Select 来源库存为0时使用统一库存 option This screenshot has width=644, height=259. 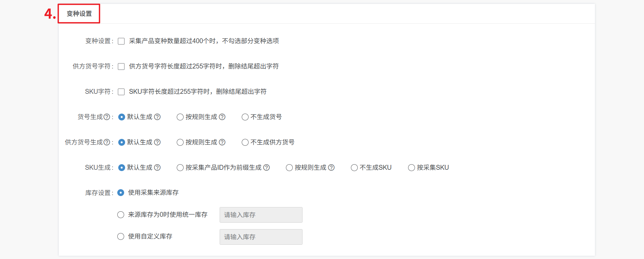(x=121, y=215)
